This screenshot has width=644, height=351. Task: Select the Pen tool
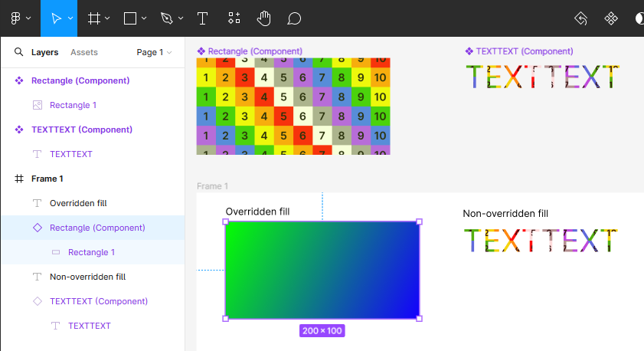[x=167, y=18]
